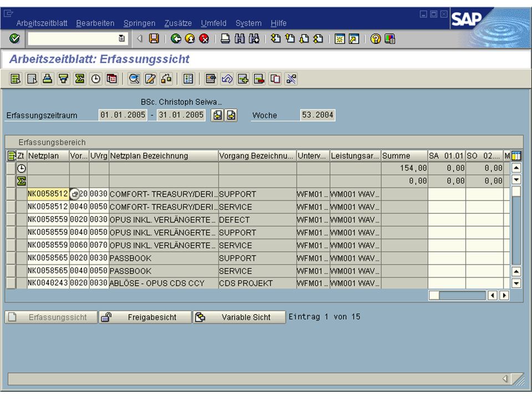Open the Arbeitszeitblatt menu
532x399 pixels.
coord(42,23)
